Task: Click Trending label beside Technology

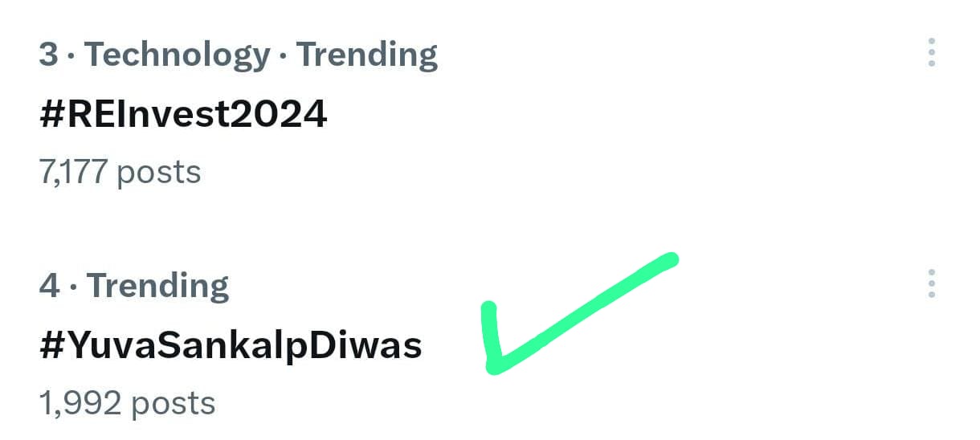Action: pyautogui.click(x=367, y=55)
